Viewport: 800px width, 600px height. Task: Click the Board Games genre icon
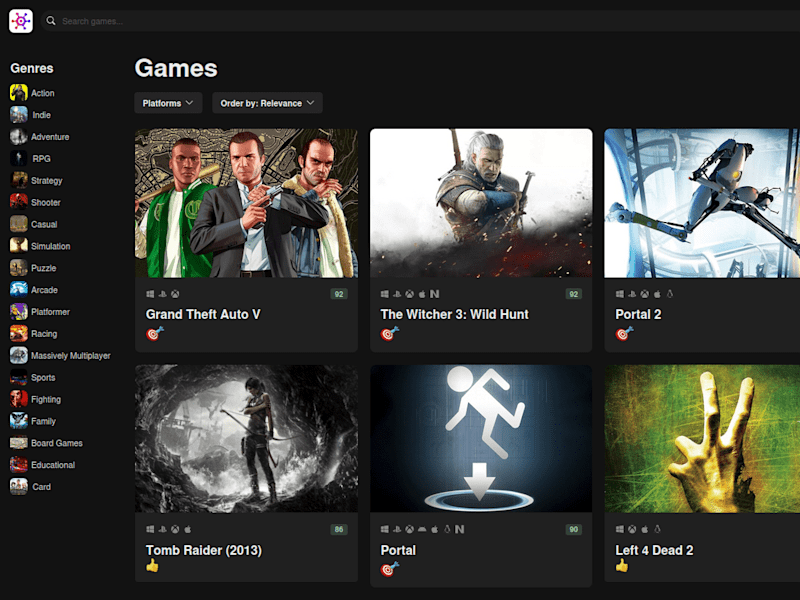(19, 443)
